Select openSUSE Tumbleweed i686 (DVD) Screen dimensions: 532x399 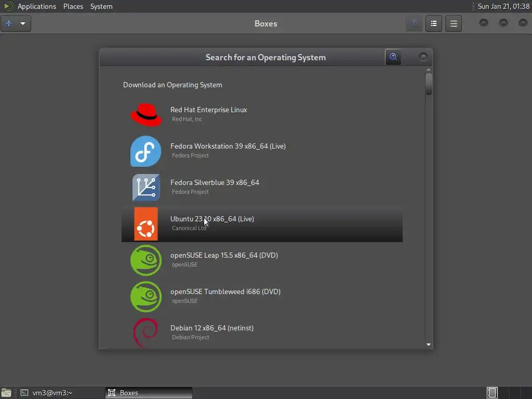(262, 297)
